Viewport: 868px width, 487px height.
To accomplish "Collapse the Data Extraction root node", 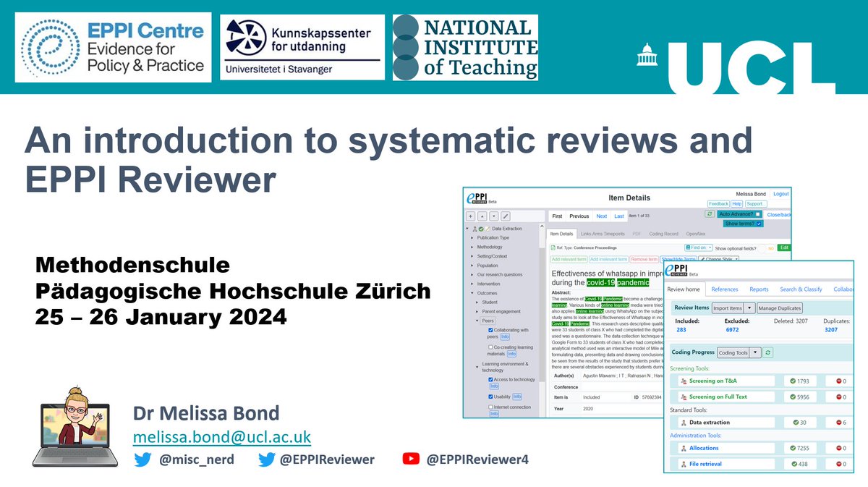I will click(467, 228).
